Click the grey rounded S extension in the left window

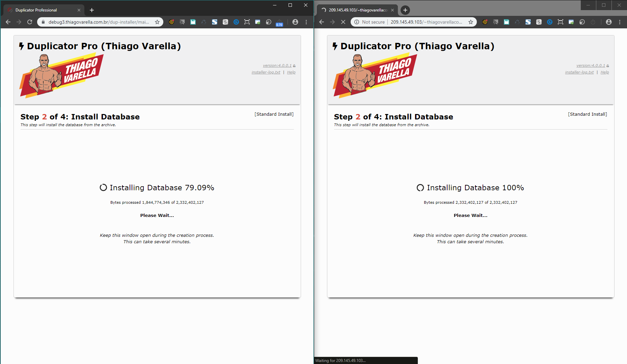225,22
